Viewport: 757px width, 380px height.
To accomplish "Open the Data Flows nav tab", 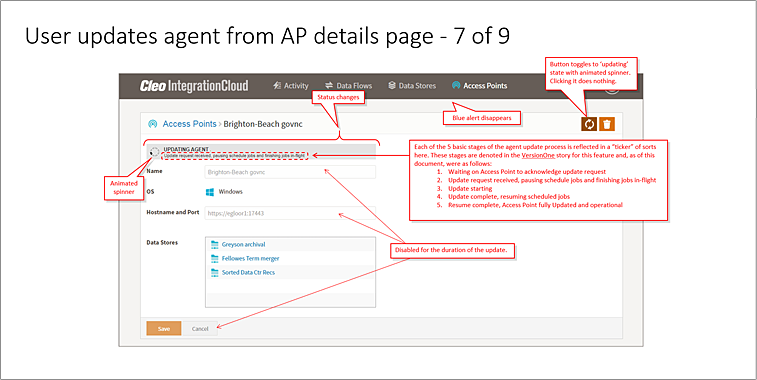I will (348, 85).
